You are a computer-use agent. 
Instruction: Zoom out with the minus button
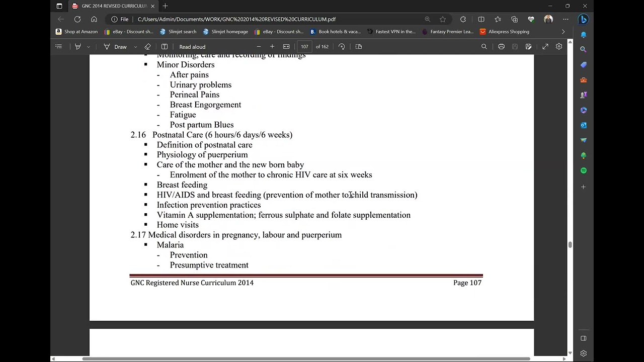click(x=259, y=47)
